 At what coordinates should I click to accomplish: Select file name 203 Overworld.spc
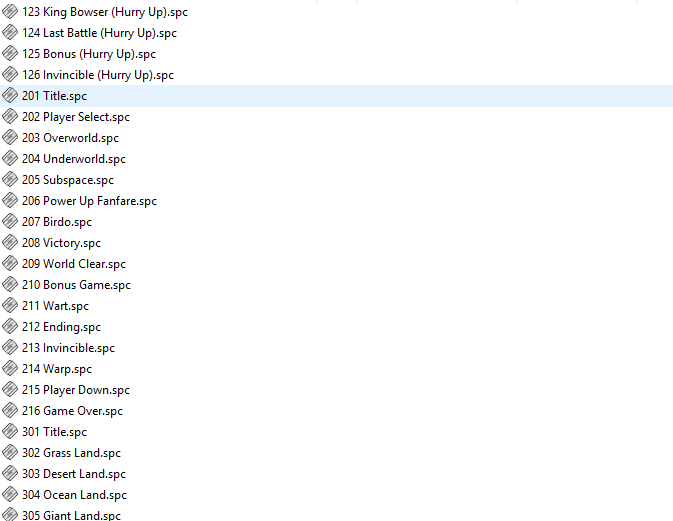pyautogui.click(x=70, y=138)
